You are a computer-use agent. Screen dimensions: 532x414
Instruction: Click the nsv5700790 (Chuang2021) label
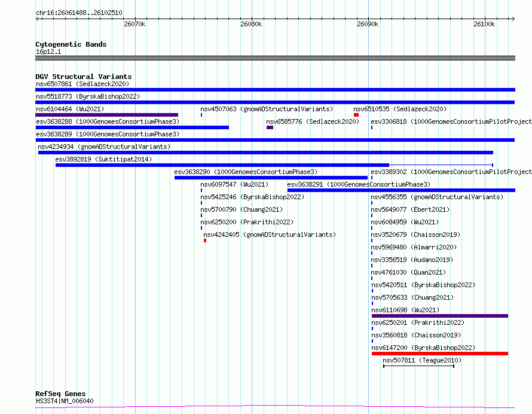pos(241,209)
